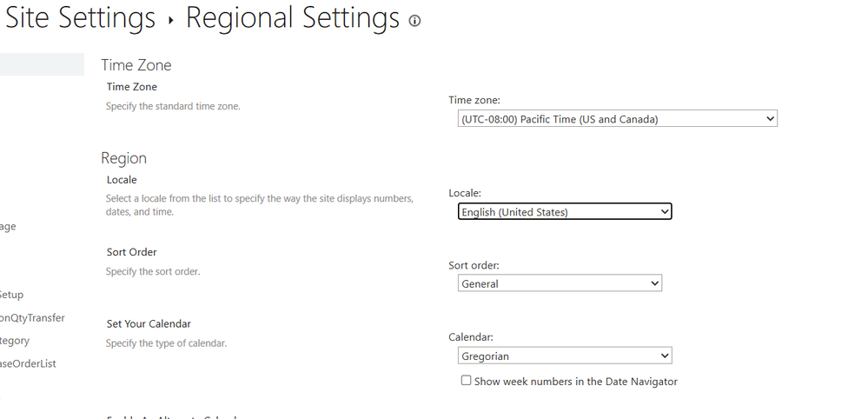Open the OrderList link in left sidebar
868x419 pixels.
point(28,363)
